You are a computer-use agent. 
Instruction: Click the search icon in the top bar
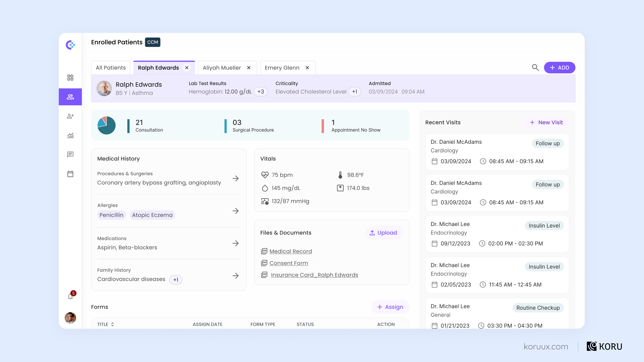[x=535, y=67]
